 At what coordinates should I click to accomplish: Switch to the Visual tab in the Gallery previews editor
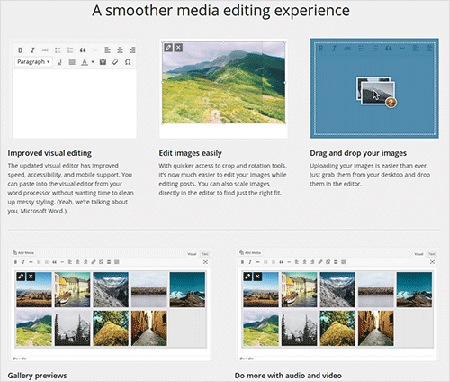(192, 254)
